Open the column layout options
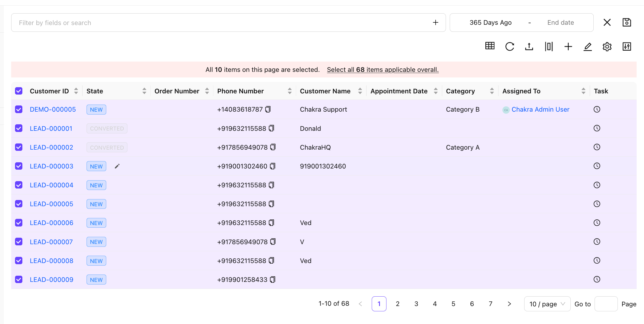Viewport: 644px width, 324px height. [x=548, y=47]
